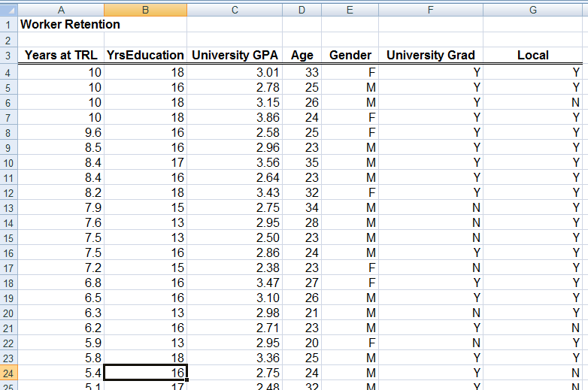The width and height of the screenshot is (588, 390).
Task: Click the YrsEducation heading cell
Action: tap(146, 56)
